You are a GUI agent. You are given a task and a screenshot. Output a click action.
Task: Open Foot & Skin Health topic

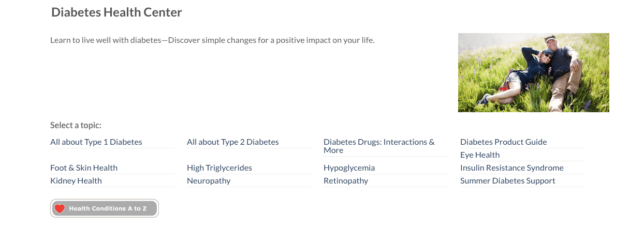84,167
